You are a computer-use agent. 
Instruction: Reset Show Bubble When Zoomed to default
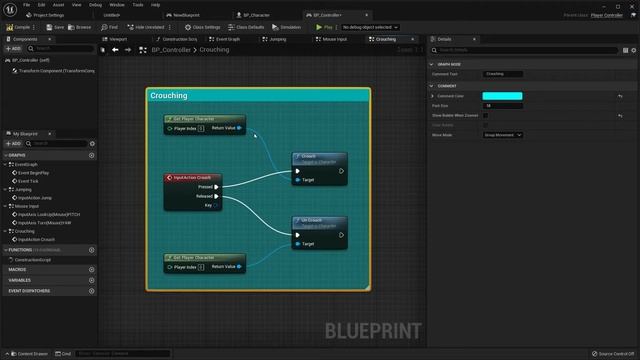click(620, 116)
